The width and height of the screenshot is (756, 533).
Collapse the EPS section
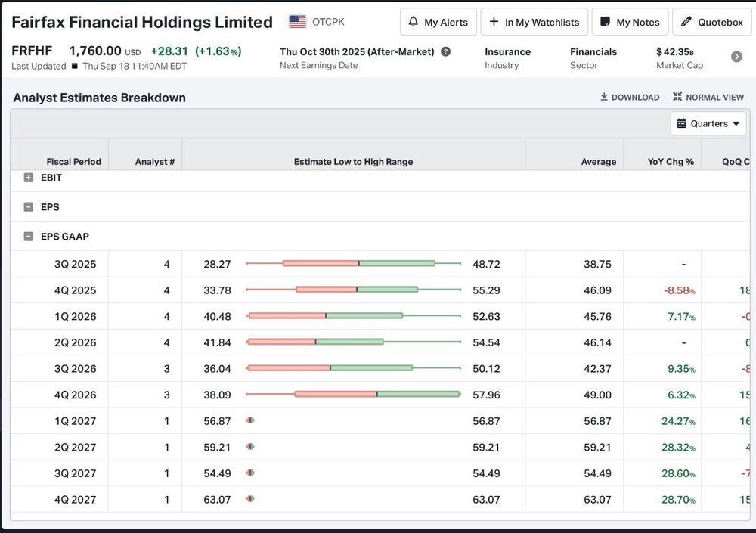[x=29, y=207]
